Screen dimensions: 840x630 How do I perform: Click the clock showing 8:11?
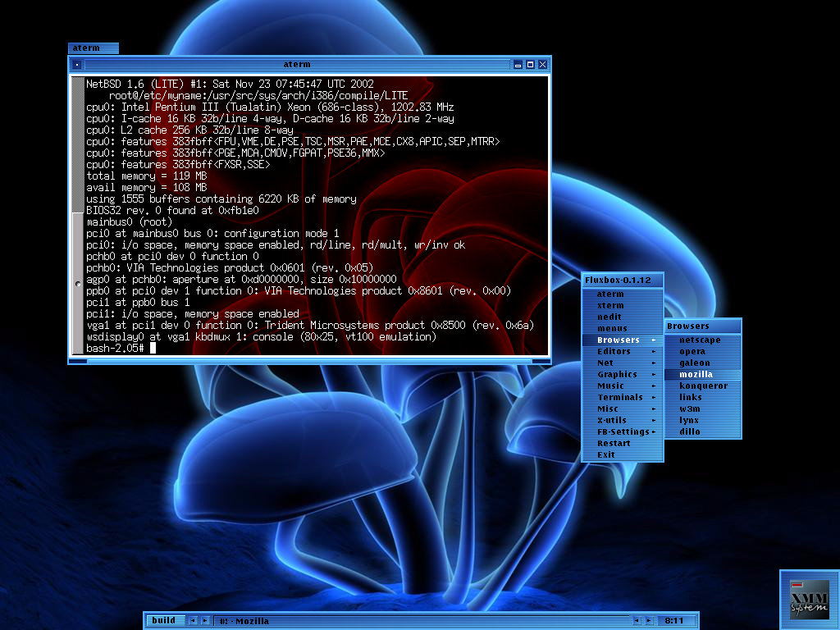coord(674,621)
